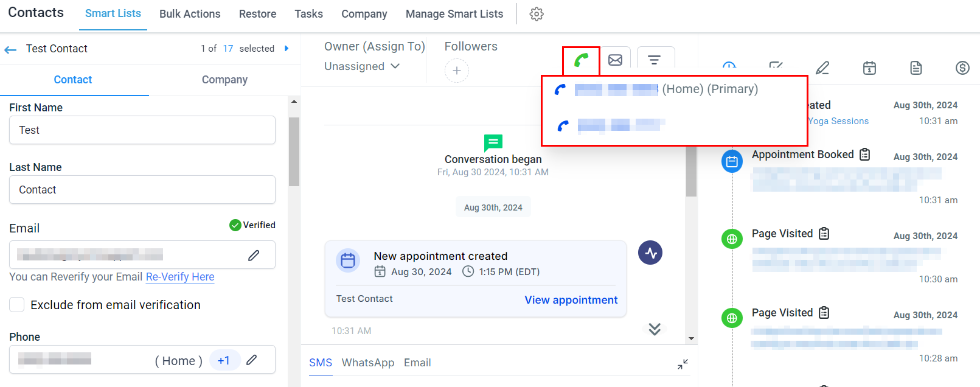Open the Appointments calendar icon

(870, 68)
